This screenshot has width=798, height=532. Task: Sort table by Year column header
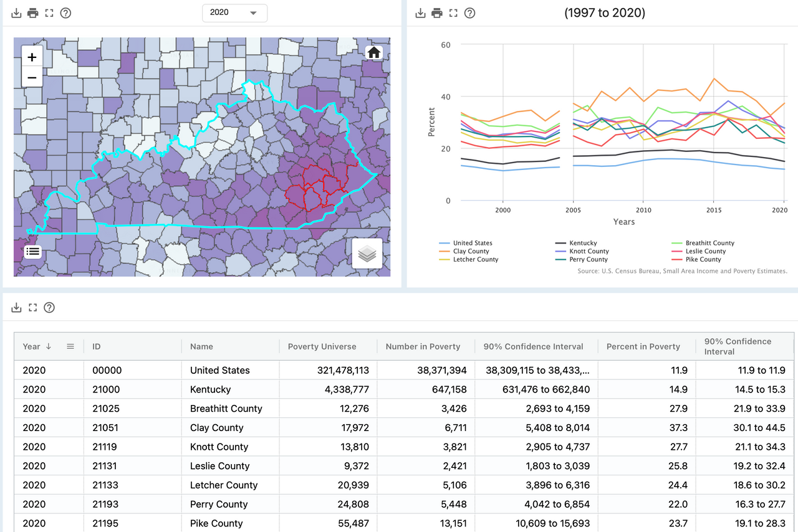click(x=32, y=346)
